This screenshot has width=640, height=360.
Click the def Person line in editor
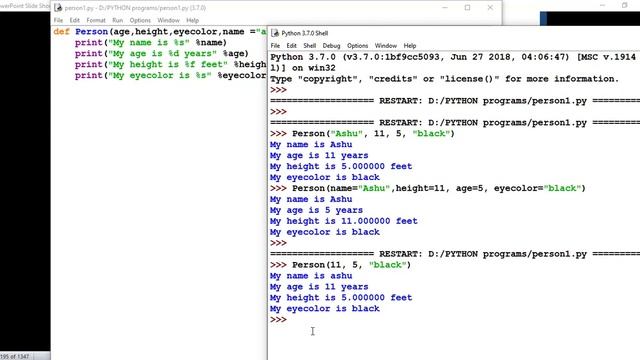(160, 32)
